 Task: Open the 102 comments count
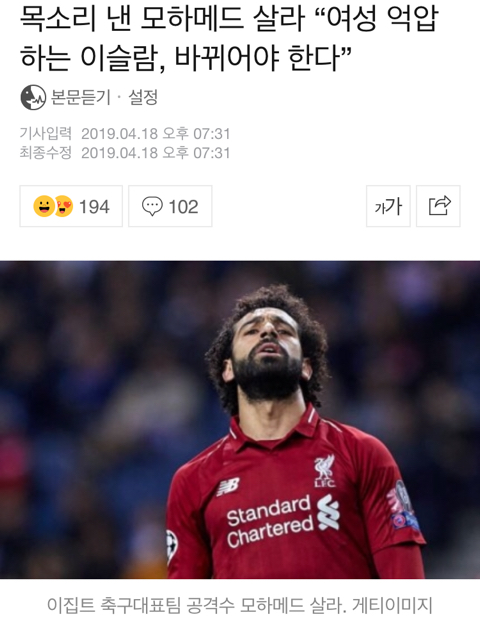[x=184, y=207]
